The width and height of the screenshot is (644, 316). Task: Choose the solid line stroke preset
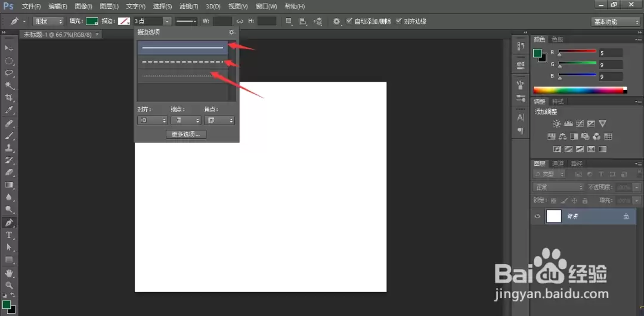(x=182, y=48)
